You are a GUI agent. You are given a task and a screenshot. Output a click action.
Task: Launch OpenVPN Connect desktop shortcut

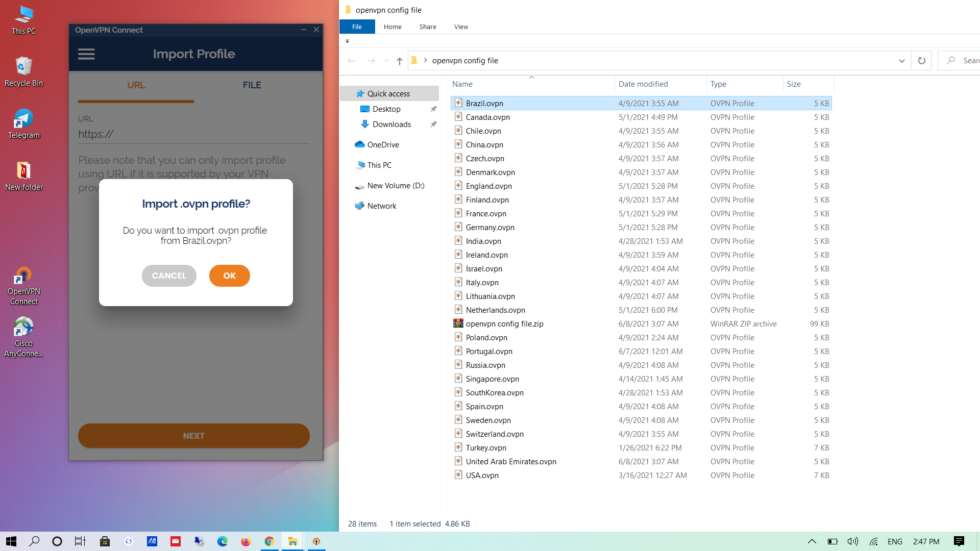click(23, 286)
